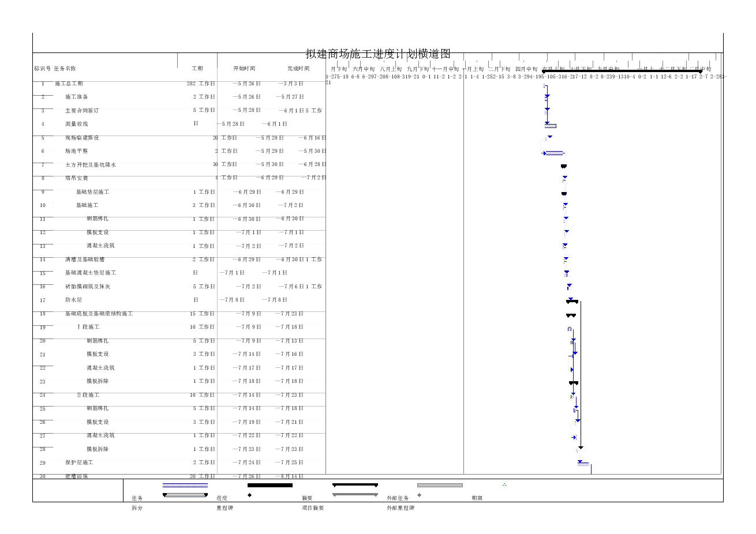The height and width of the screenshot is (534, 756).
Task: Click the gray 外部任务 bar in the legend
Action: point(440,485)
